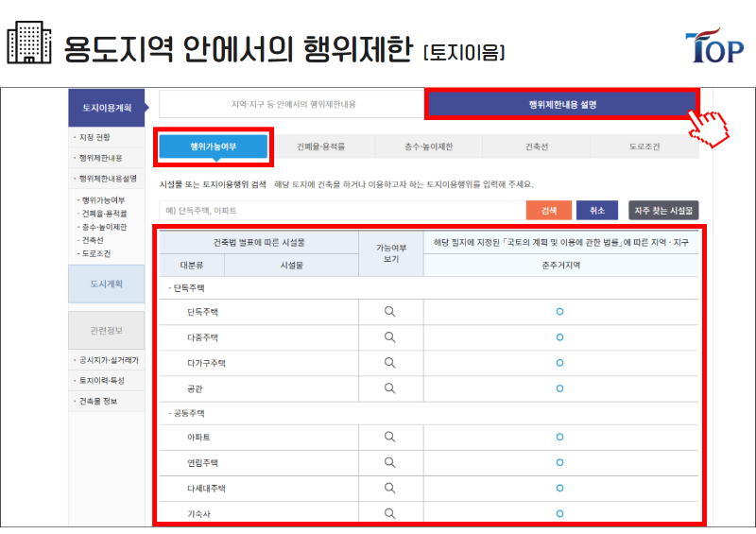Switch to the 도로조건 tab
Image resolution: width=756 pixels, height=534 pixels.
[x=644, y=146]
